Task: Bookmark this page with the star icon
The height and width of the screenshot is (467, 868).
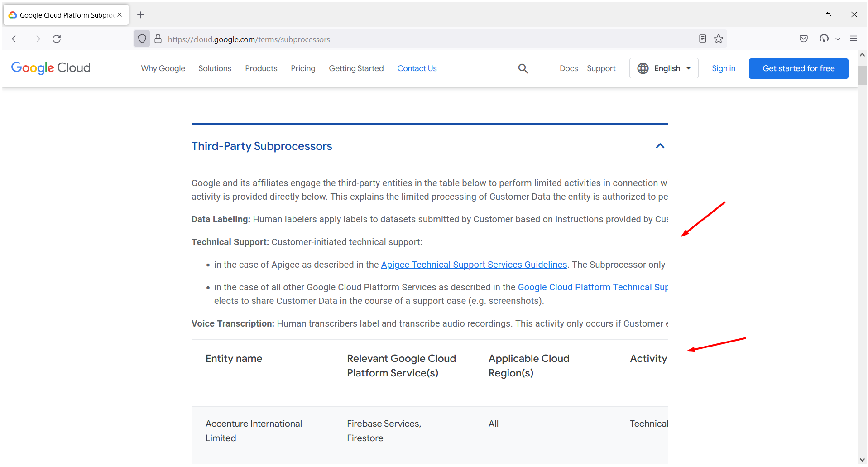Action: point(719,39)
